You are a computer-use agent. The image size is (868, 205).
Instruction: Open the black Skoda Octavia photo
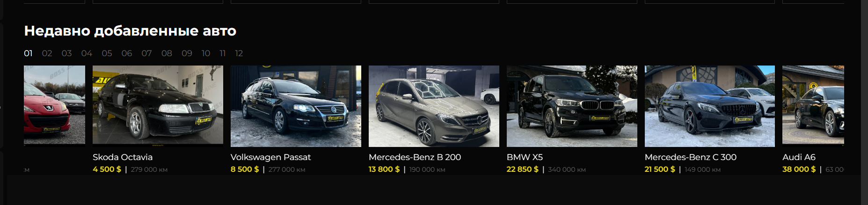coord(158,106)
